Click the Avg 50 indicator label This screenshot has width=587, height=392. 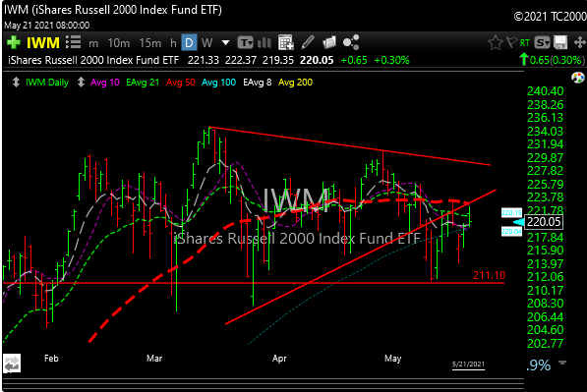181,83
